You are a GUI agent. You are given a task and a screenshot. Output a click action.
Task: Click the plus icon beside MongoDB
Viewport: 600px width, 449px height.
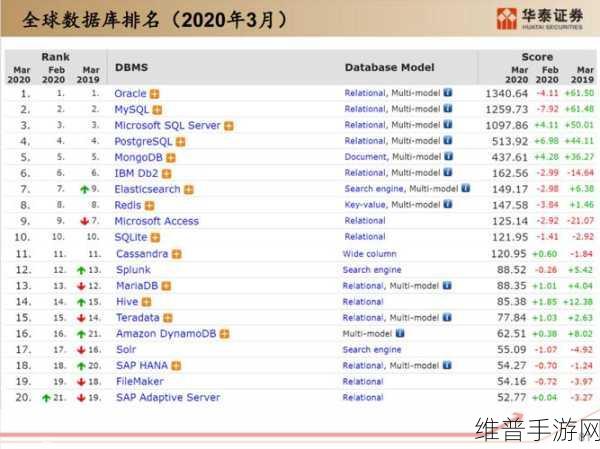click(171, 158)
